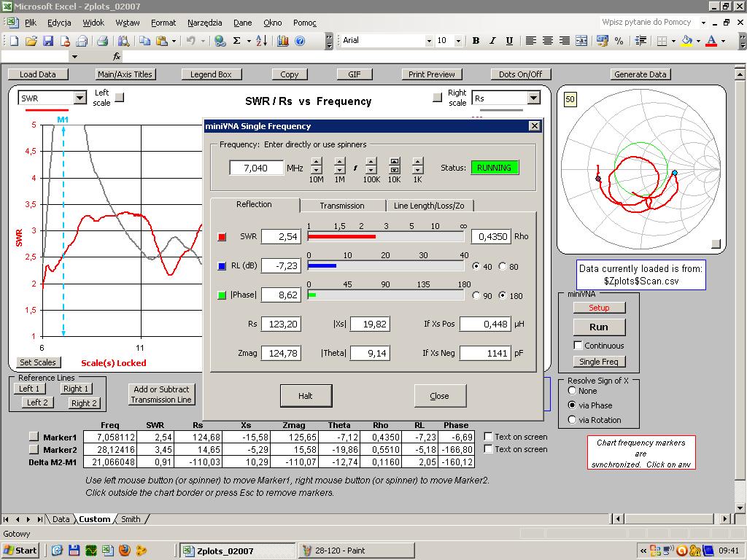Screen dimensions: 747x560
Task: Expand the Fill Color dropdown arrow
Action: tap(698, 41)
